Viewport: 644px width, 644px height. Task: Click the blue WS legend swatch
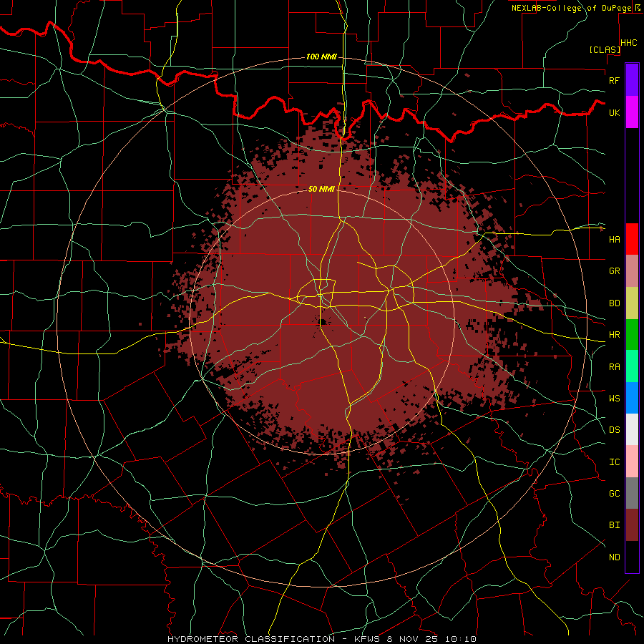pos(632,398)
